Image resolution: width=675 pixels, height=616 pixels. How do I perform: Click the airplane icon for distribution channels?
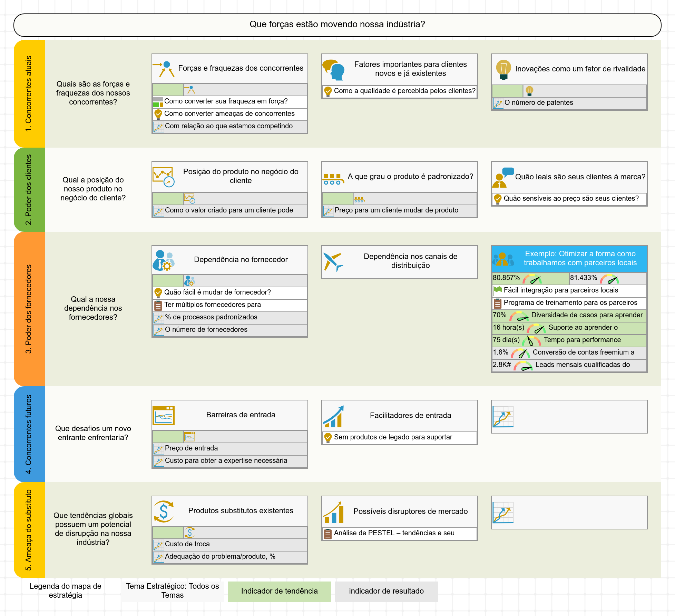click(x=333, y=262)
